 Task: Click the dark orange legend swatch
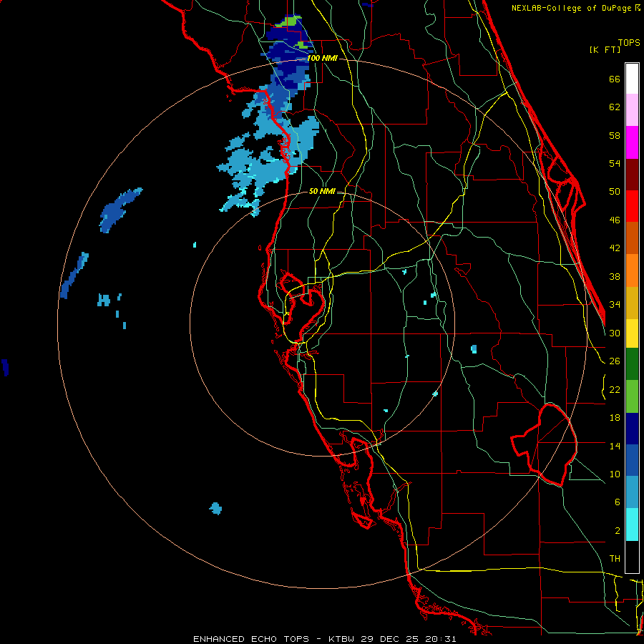[632, 238]
